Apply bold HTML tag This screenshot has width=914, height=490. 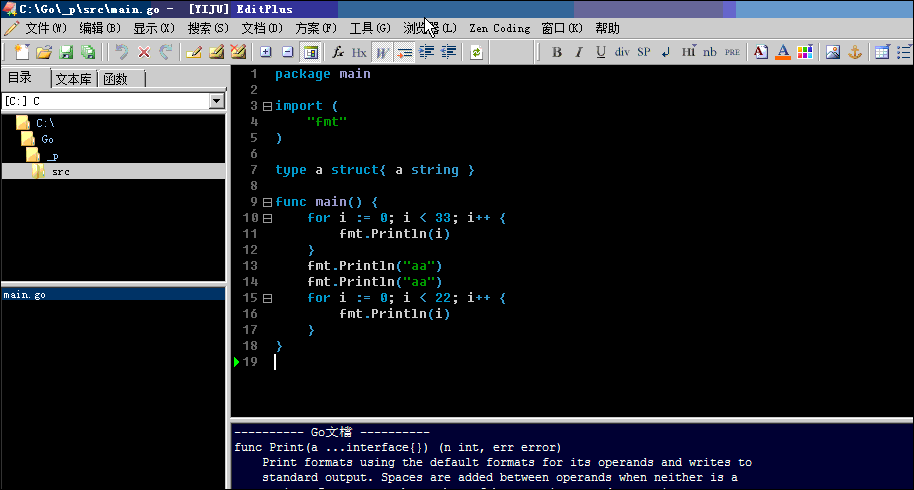tap(557, 52)
